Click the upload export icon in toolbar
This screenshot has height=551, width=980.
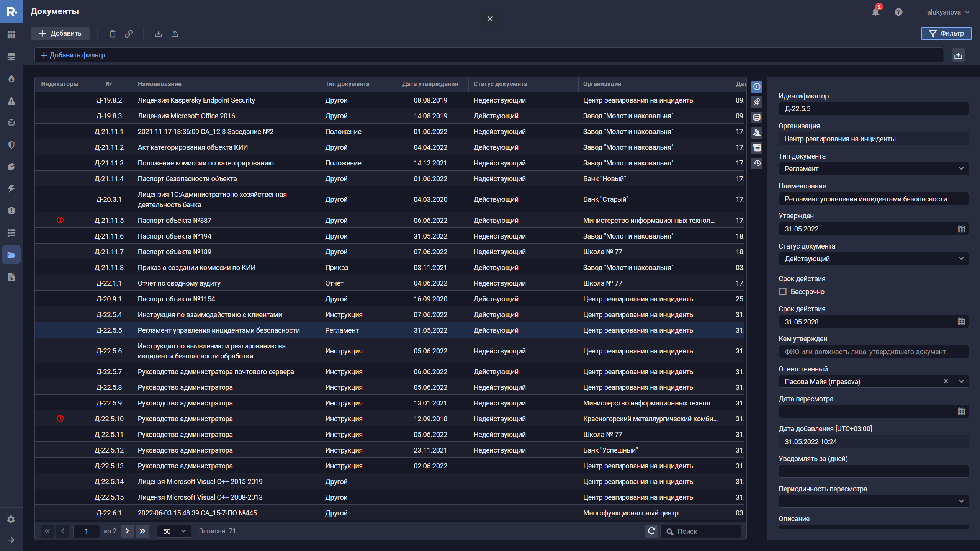click(175, 34)
